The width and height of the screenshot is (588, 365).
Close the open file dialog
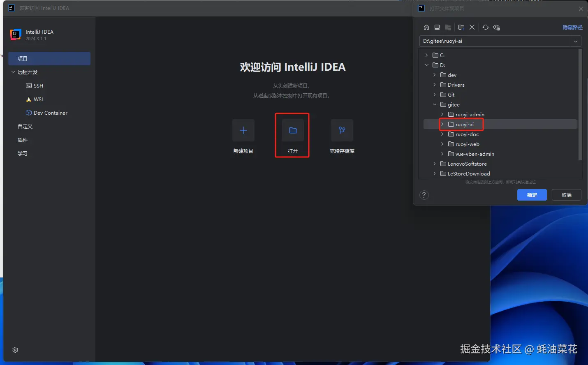[x=581, y=9]
